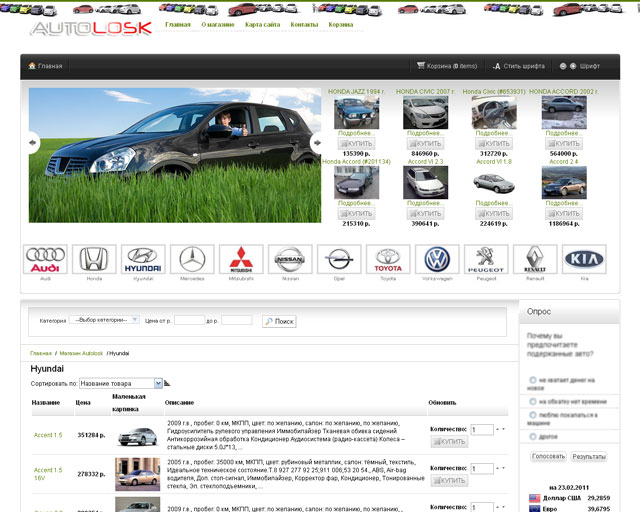Click the 'Поиск' search button

(x=279, y=321)
